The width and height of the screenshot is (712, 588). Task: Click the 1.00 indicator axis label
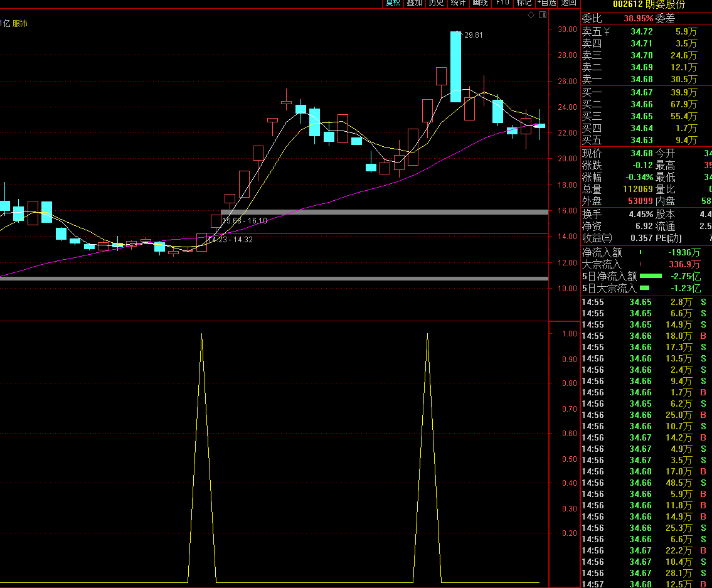click(x=570, y=333)
